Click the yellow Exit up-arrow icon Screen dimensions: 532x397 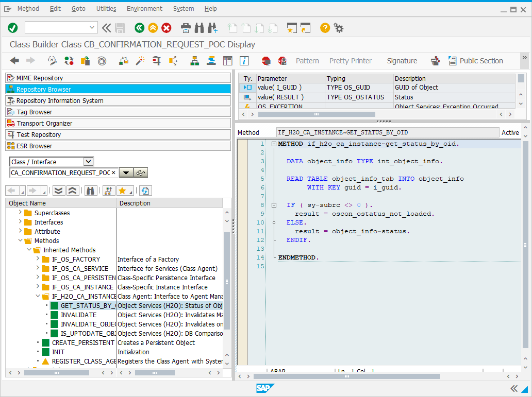click(x=153, y=28)
